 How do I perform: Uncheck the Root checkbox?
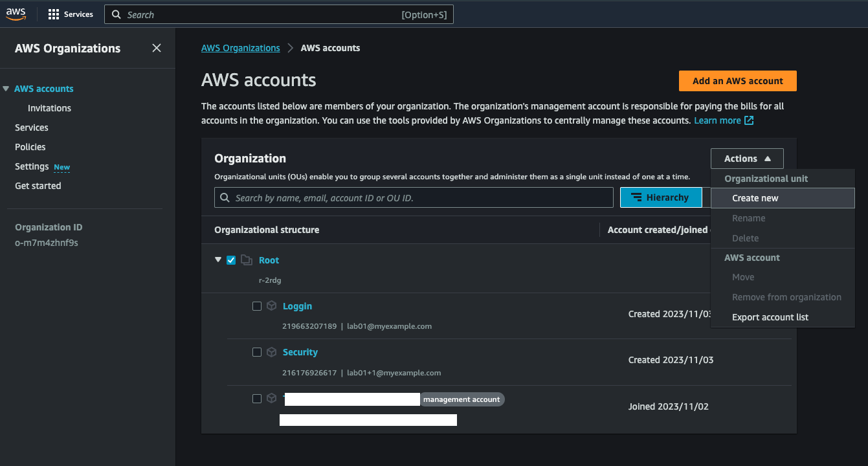[x=231, y=260]
